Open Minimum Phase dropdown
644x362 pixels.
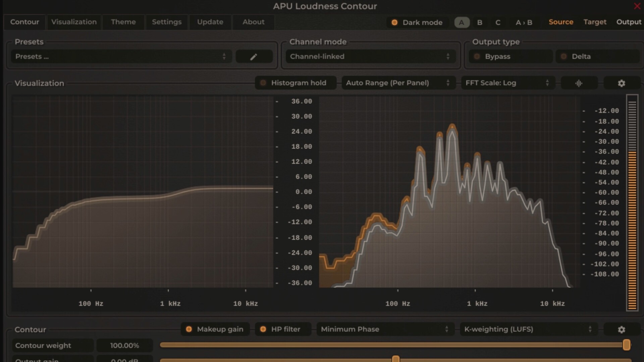[x=385, y=329]
